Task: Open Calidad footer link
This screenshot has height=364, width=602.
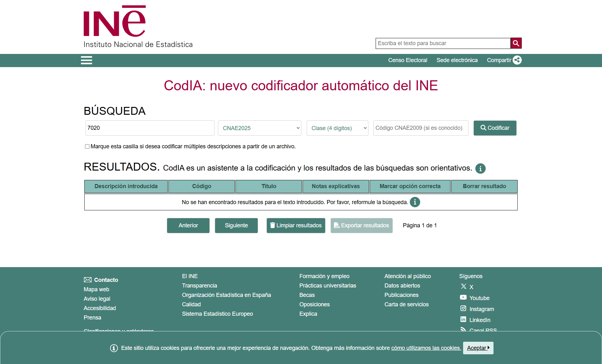Action: click(191, 304)
